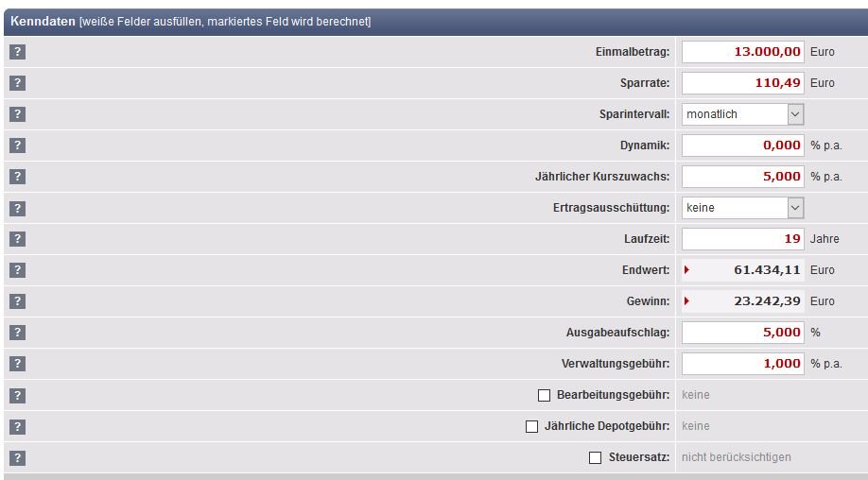Click into the Laufzeit years field

pos(742,239)
